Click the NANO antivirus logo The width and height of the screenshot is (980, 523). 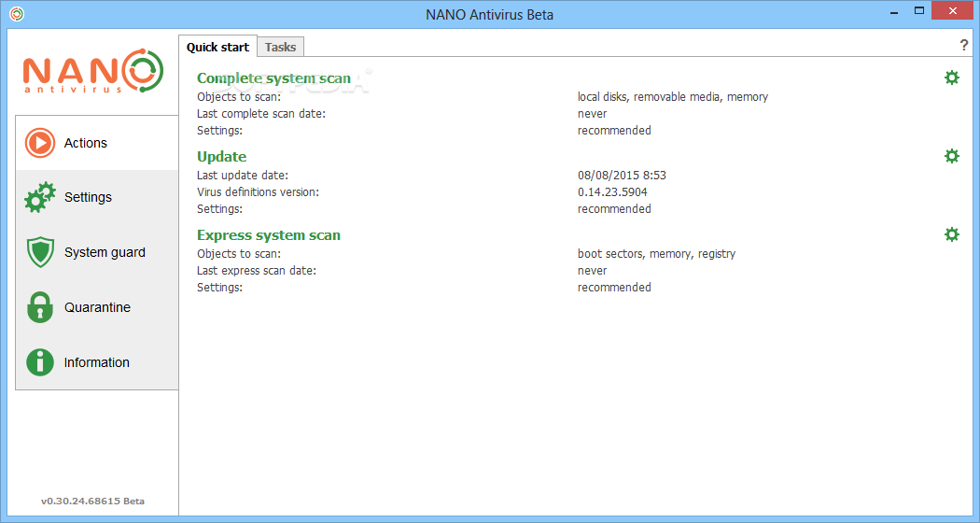[x=93, y=71]
